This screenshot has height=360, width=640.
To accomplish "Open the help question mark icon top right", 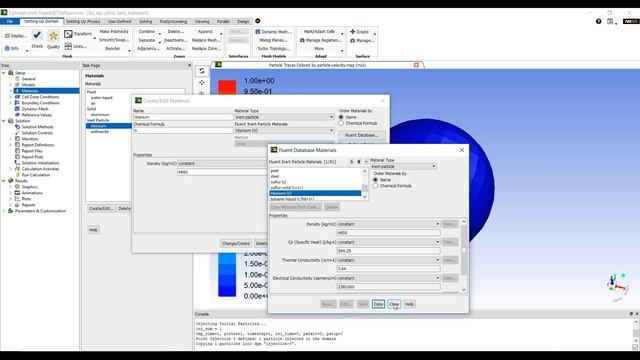I will [x=598, y=21].
